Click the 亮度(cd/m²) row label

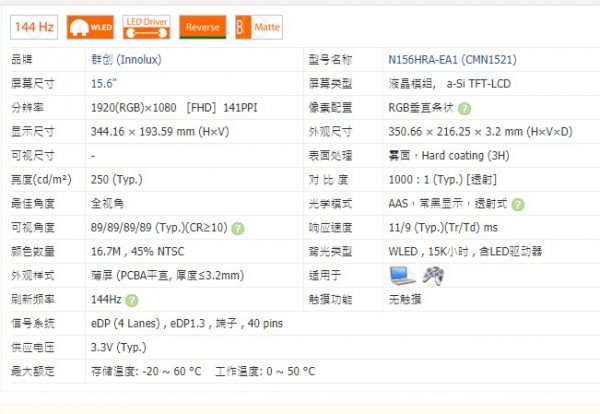41,179
